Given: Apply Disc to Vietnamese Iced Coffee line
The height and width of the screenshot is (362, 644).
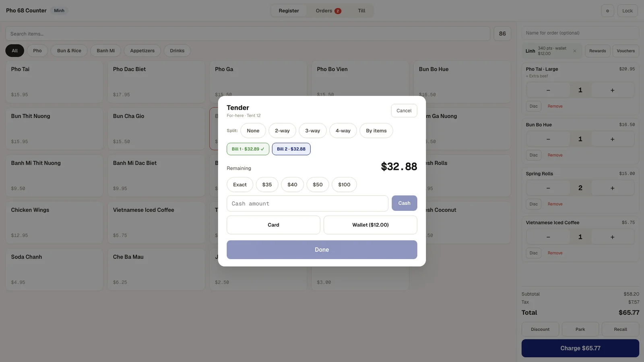Looking at the screenshot, I should tap(534, 253).
